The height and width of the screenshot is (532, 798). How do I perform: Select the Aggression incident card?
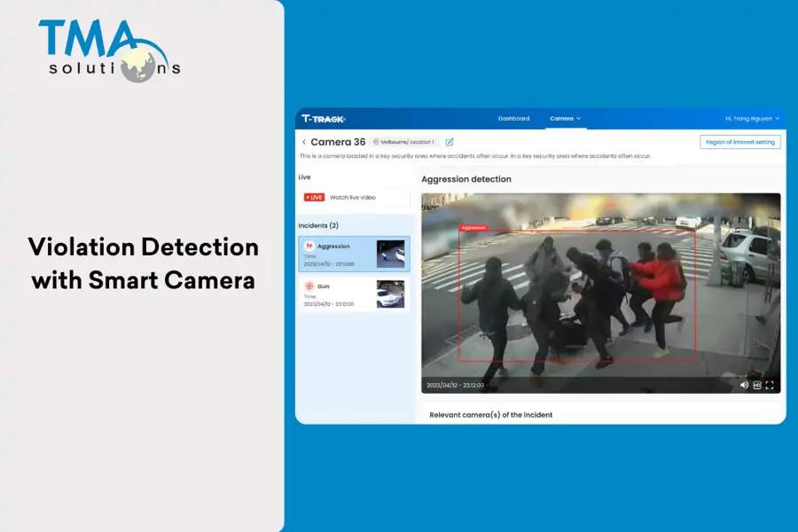[354, 254]
